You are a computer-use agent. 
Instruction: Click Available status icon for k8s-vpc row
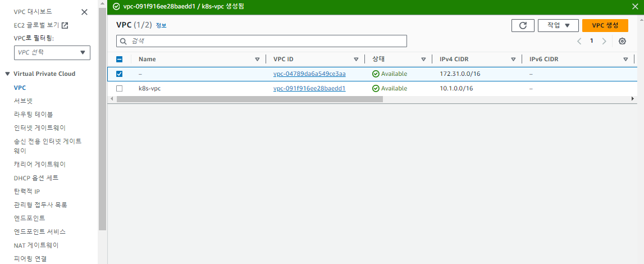click(376, 88)
